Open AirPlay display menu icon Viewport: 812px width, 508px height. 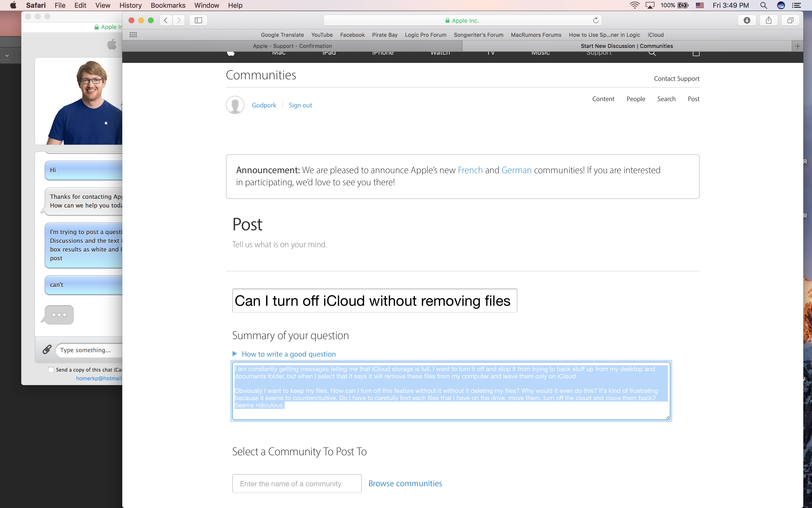[650, 5]
